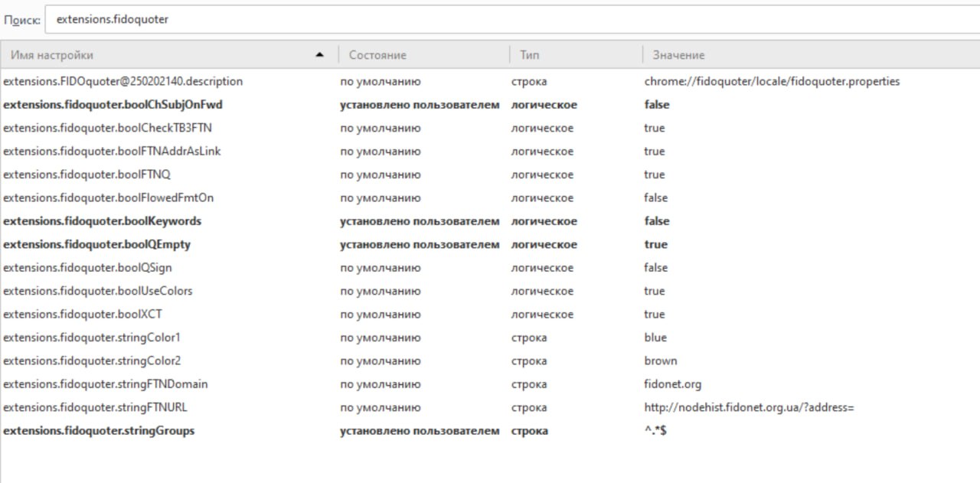This screenshot has height=483, width=980.
Task: Click the brown value of stringColor2
Action: pos(660,361)
